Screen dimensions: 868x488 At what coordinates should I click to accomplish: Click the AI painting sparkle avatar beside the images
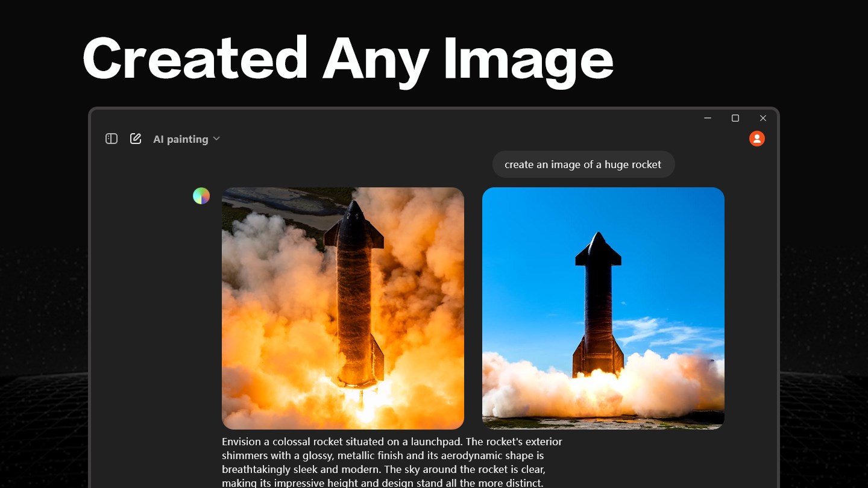[x=201, y=196]
